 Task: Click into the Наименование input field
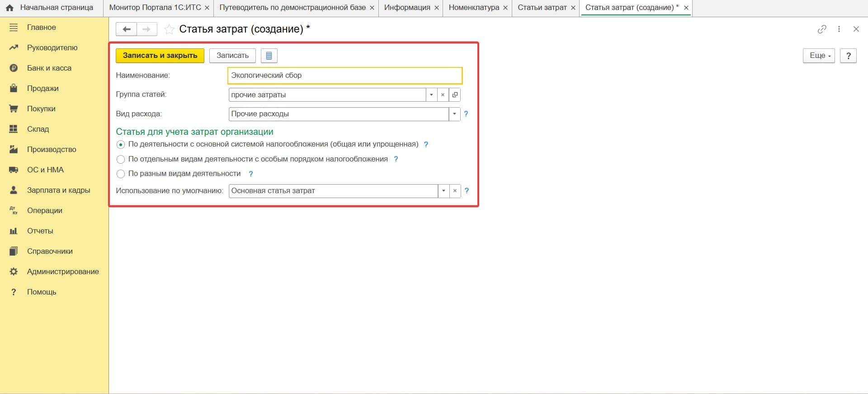(x=344, y=76)
